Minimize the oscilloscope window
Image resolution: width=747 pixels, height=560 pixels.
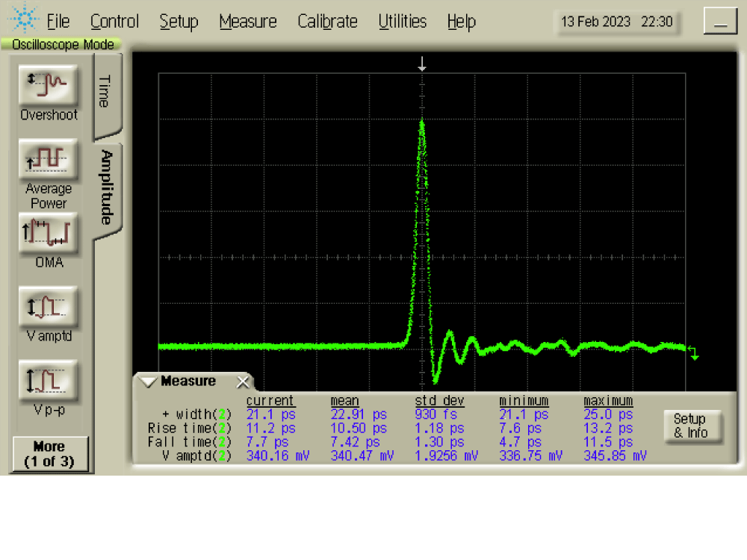[720, 22]
